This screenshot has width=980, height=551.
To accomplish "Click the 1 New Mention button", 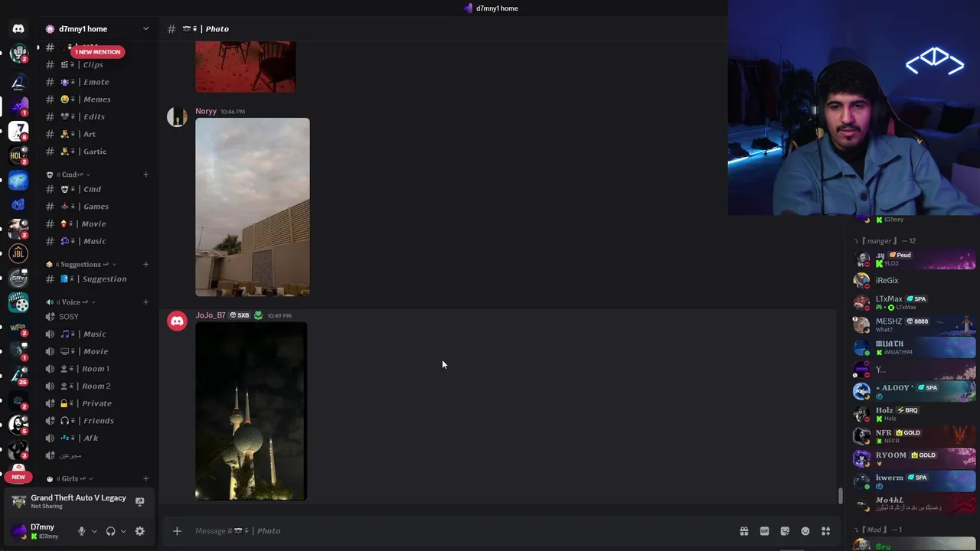I will click(97, 52).
